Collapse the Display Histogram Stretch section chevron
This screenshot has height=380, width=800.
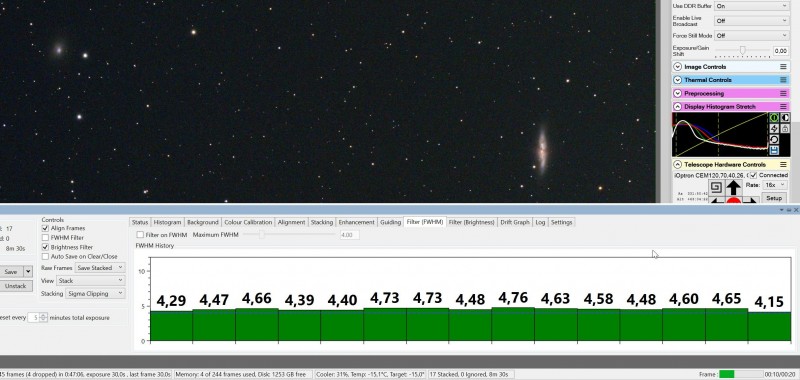[678, 107]
